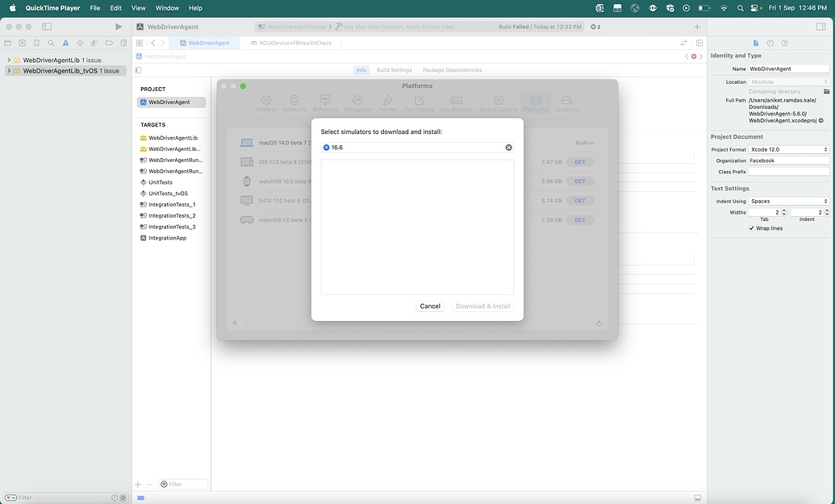Show the history inspector clock icon
The image size is (835, 504).
tap(770, 43)
